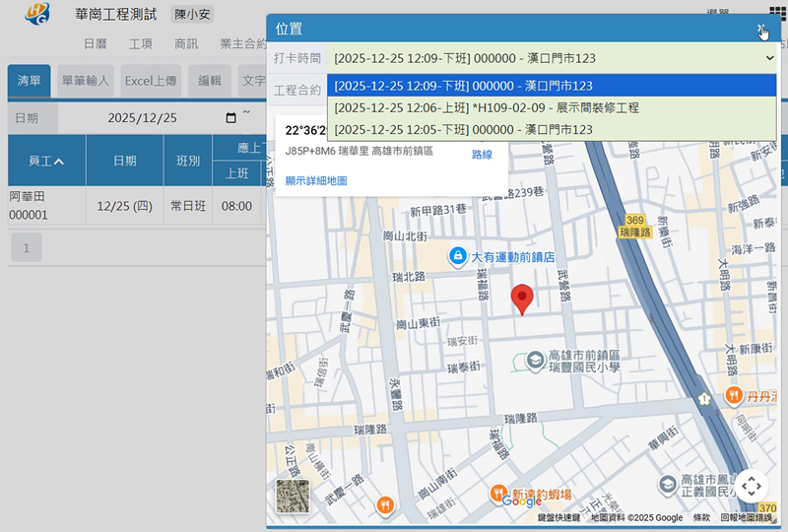The image size is (788, 532).
Task: Open the 日曆 menu
Action: click(x=96, y=43)
